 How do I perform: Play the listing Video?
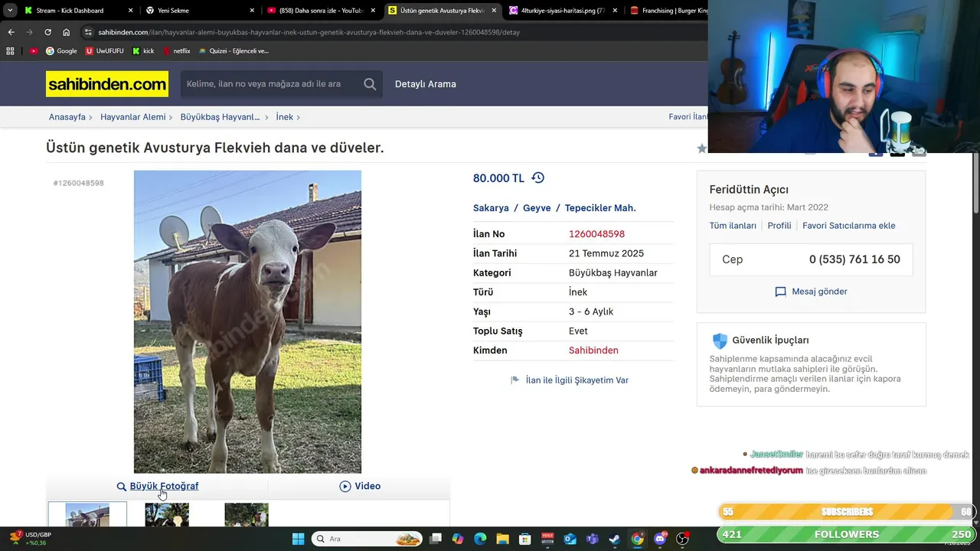(360, 486)
